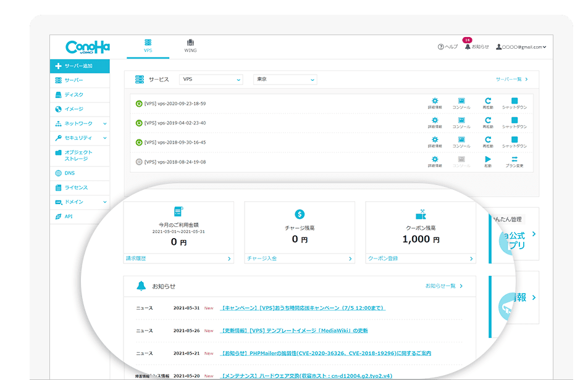Open the 東京 region dropdown
This screenshot has width=588, height=380.
click(285, 80)
